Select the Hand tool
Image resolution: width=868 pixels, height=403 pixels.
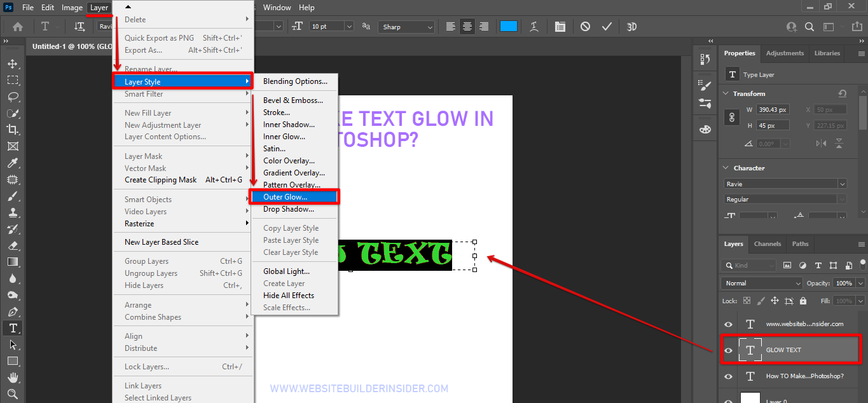point(13,378)
